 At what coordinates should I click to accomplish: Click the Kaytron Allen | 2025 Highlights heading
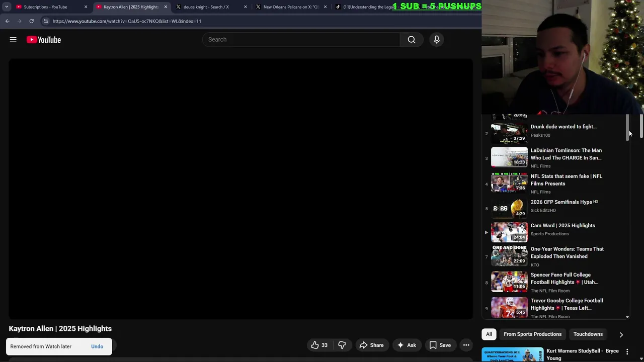pos(60,329)
